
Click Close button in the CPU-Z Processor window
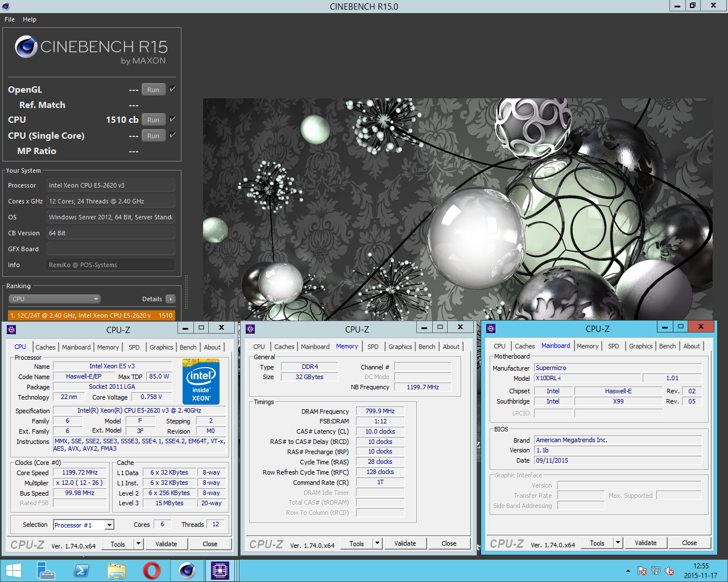coord(210,544)
